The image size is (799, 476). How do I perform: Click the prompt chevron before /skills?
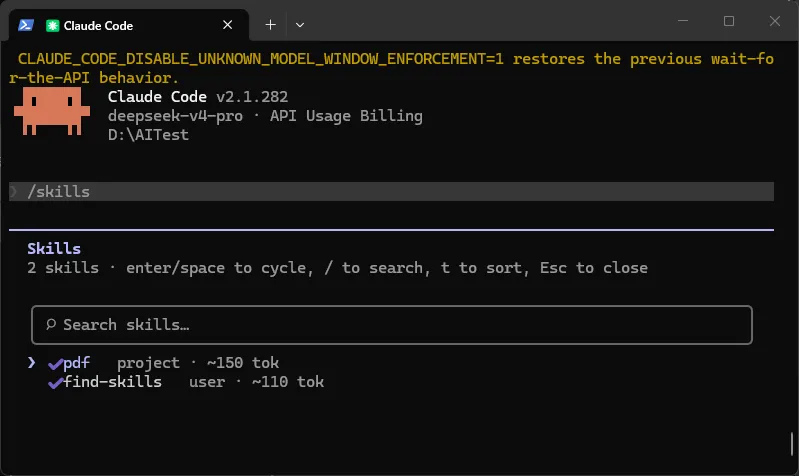[x=14, y=192]
